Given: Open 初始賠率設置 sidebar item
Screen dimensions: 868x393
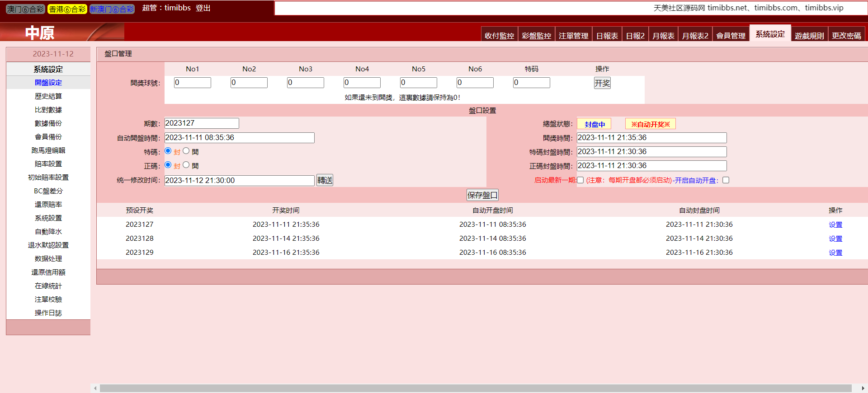Looking at the screenshot, I should point(48,178).
